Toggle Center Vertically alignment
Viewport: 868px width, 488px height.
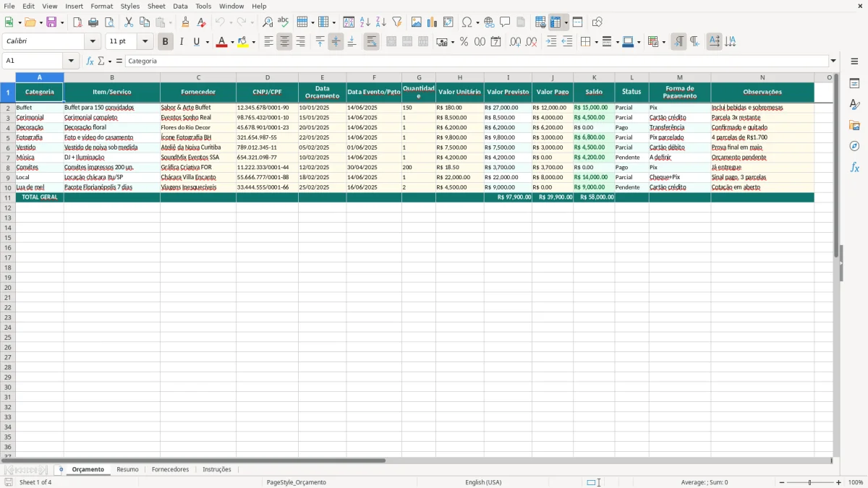coord(336,42)
